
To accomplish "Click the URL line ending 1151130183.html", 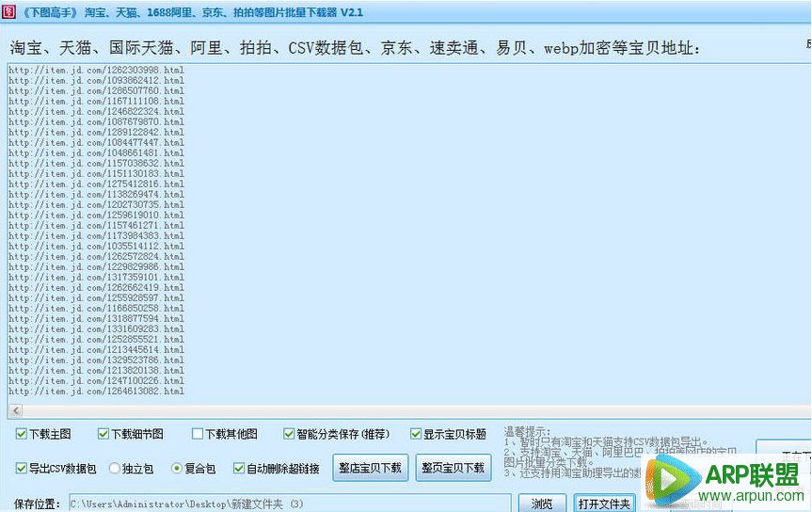I will pyautogui.click(x=96, y=173).
